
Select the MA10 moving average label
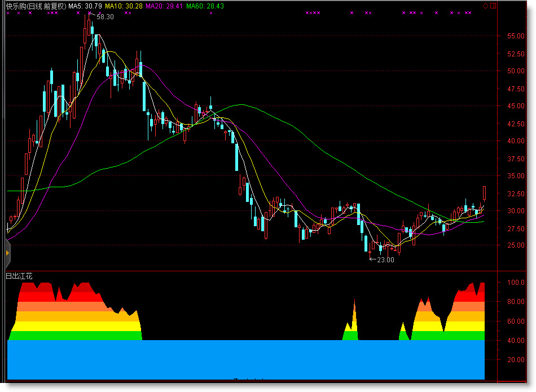coord(124,6)
